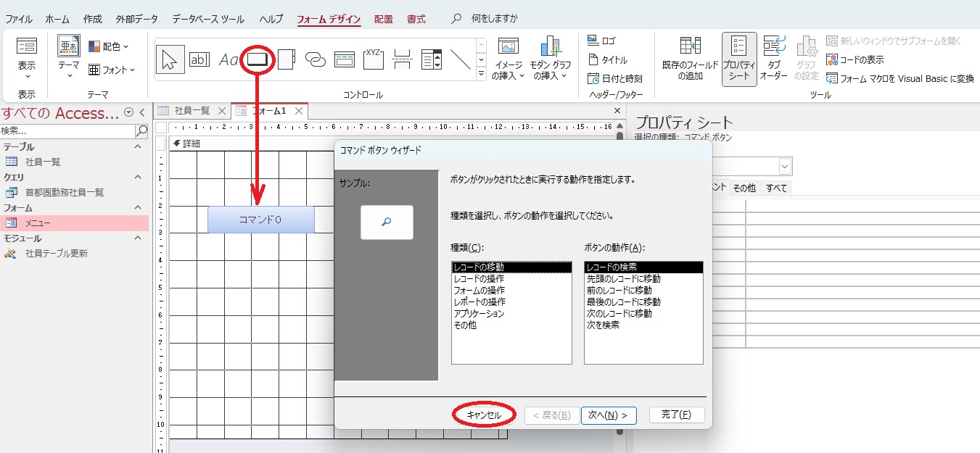Choose the Text Box control
980x453 pixels.
[x=199, y=59]
